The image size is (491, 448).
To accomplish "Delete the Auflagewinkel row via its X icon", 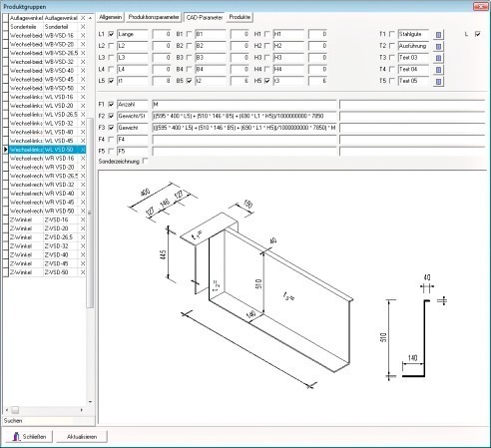I will [83, 18].
